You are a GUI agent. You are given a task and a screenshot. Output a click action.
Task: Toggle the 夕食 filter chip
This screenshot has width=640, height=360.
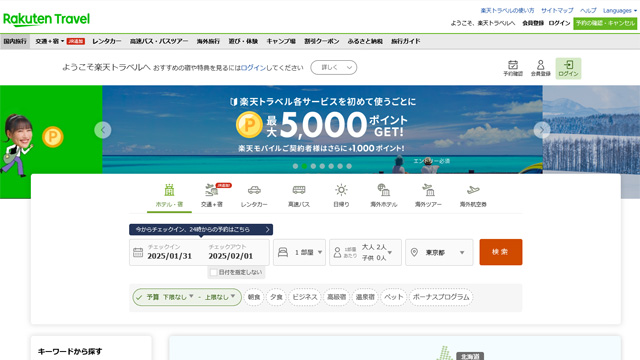point(276,297)
